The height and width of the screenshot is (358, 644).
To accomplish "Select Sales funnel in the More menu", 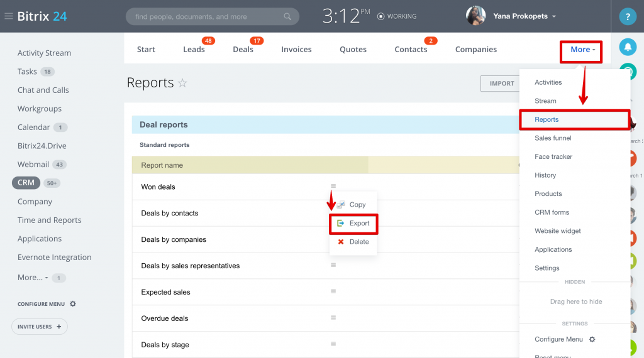I will point(553,138).
